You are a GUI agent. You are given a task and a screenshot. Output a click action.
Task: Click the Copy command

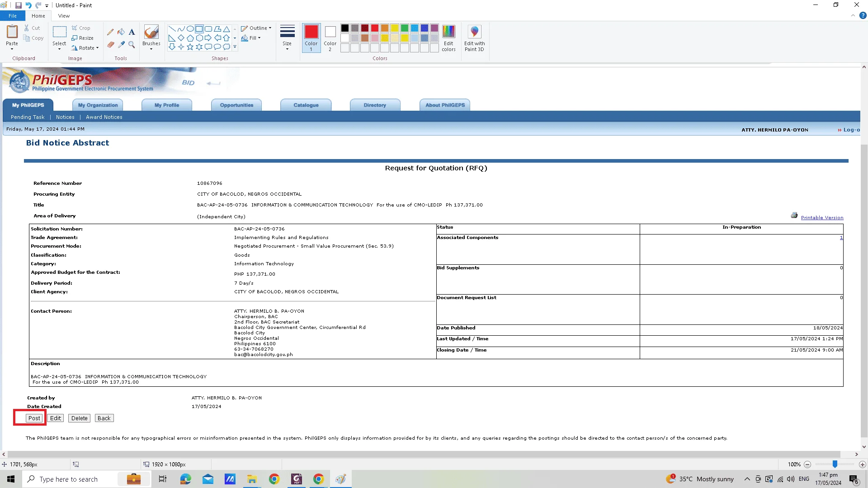click(x=34, y=38)
